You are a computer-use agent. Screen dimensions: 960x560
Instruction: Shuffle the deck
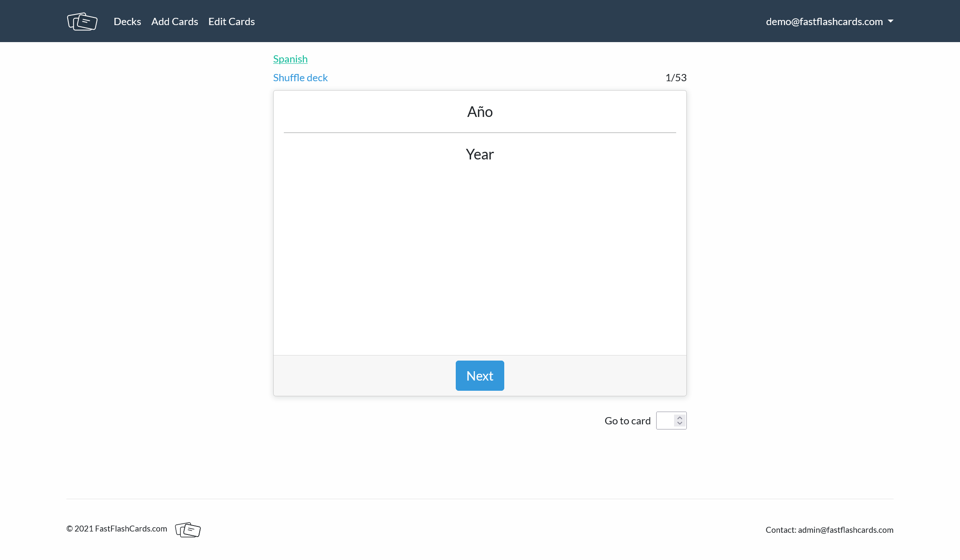point(300,78)
